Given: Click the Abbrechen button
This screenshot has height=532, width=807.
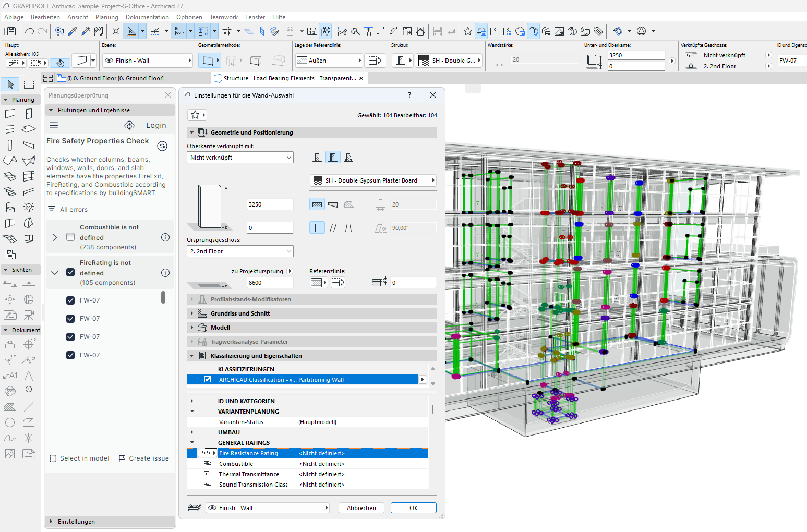Looking at the screenshot, I should [361, 508].
